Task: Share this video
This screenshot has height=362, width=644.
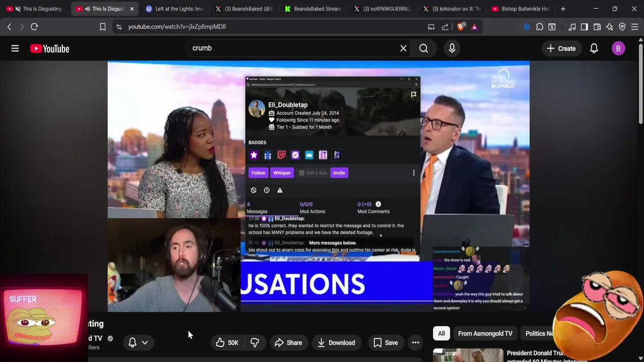Action: pos(288,343)
